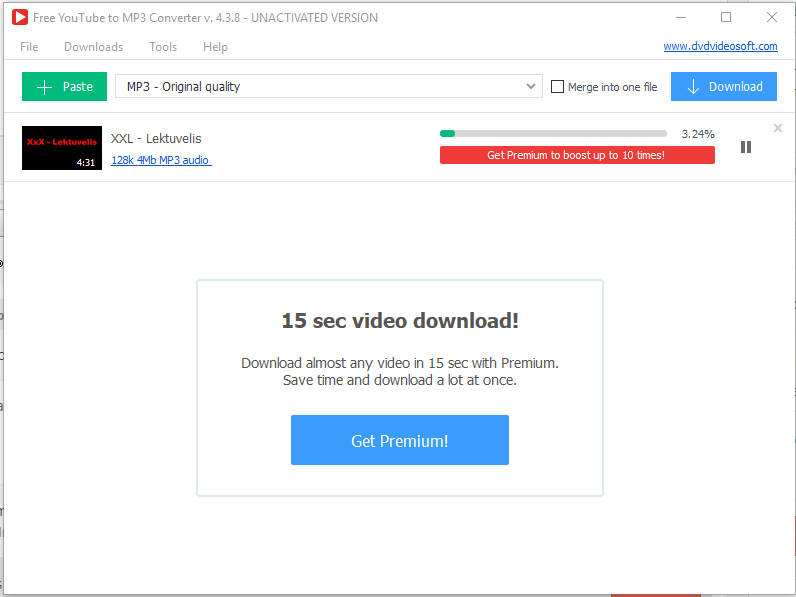The width and height of the screenshot is (796, 597).
Task: Click the download progress bar
Action: point(553,134)
